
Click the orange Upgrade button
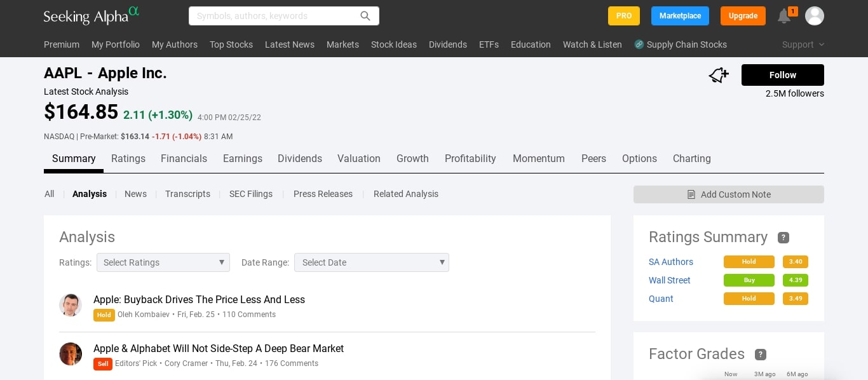[x=742, y=16]
